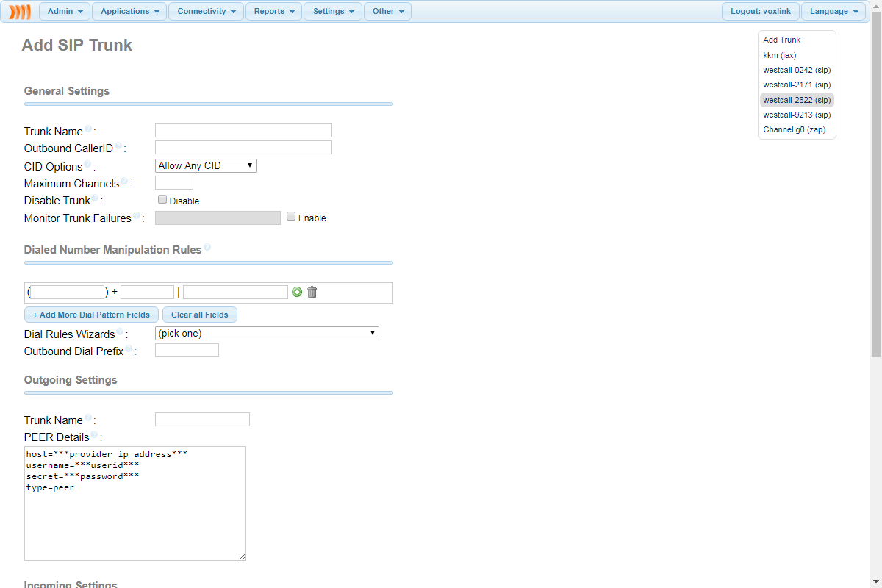Click help icon beside CID Options
Viewport: 882px width, 588px height.
[87, 164]
